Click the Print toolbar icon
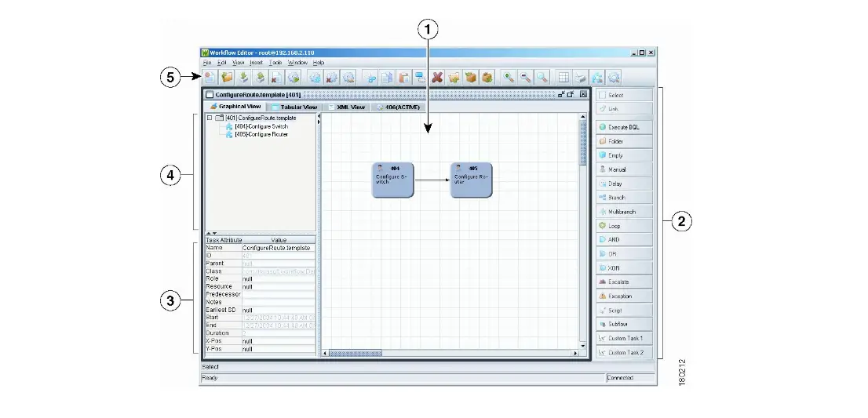Screen dimensions: 868x418 (580, 78)
